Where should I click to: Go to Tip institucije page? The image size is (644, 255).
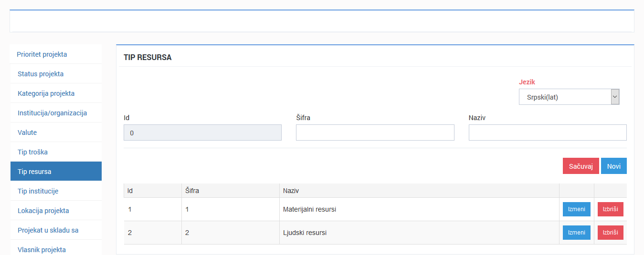pos(38,191)
